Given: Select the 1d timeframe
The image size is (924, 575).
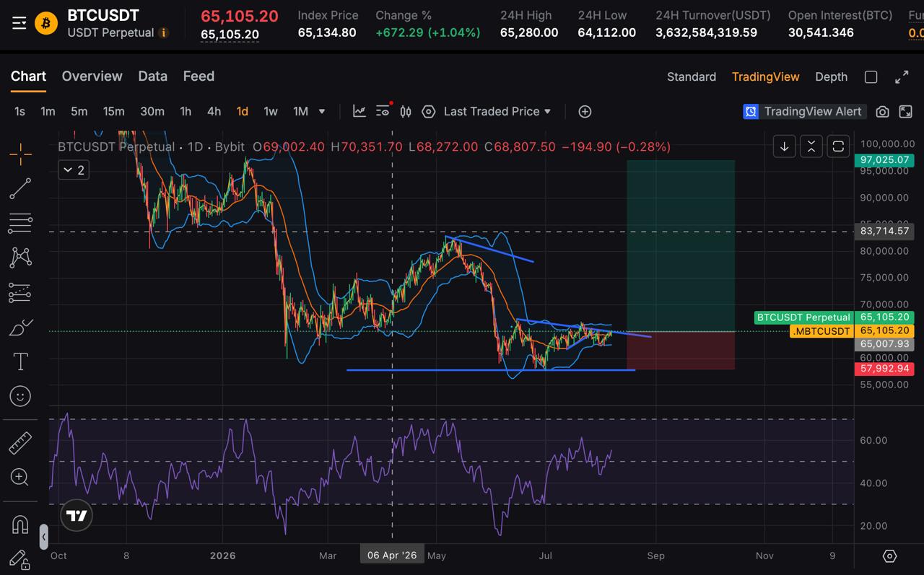Looking at the screenshot, I should (x=242, y=111).
